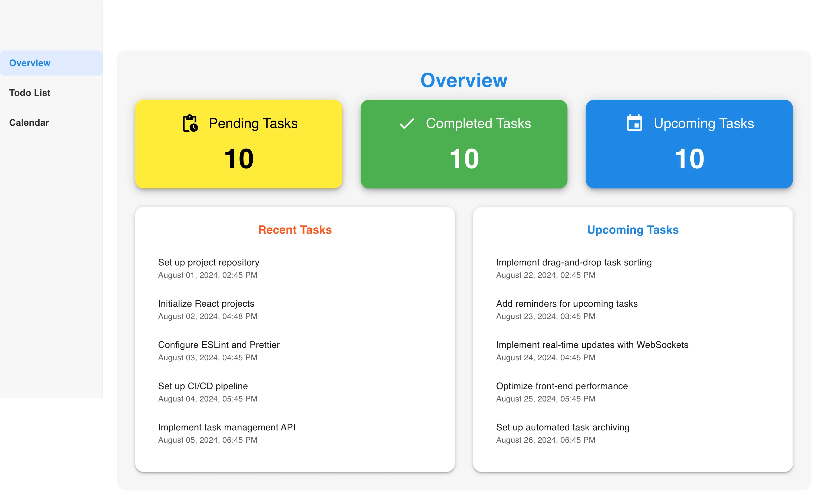The image size is (825, 504).
Task: Click the pending tasks clipboard clock icon
Action: point(190,123)
